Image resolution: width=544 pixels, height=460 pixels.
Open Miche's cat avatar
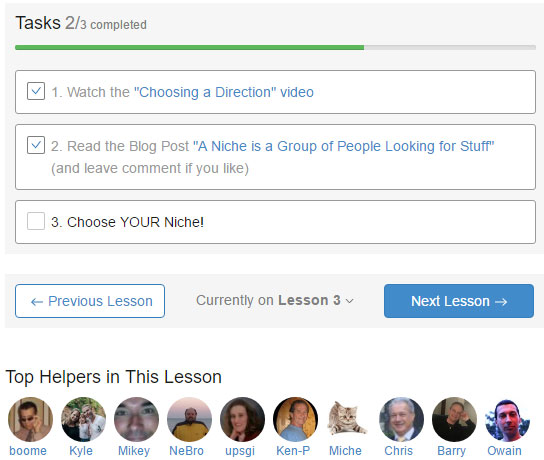[x=348, y=419]
